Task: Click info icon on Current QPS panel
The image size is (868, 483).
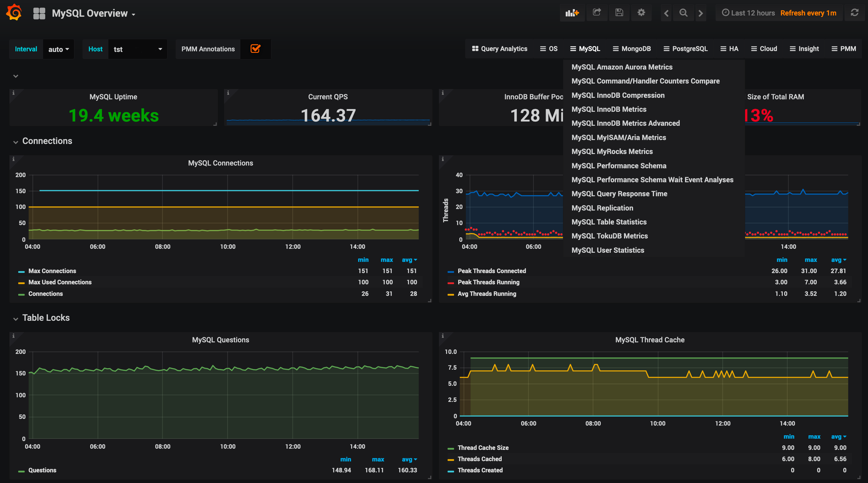Action: pos(228,93)
